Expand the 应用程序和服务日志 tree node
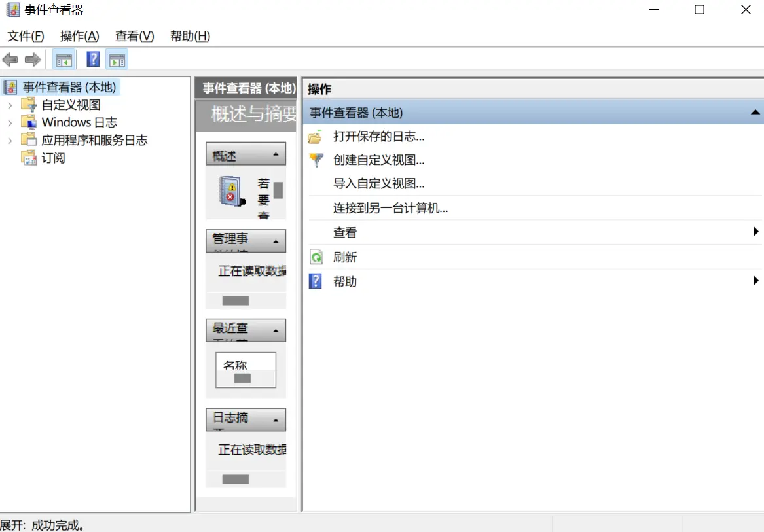 tap(10, 141)
